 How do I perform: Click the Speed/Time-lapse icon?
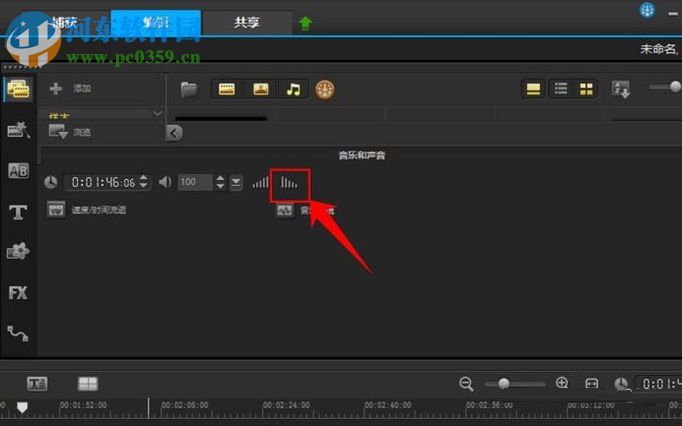[56, 210]
